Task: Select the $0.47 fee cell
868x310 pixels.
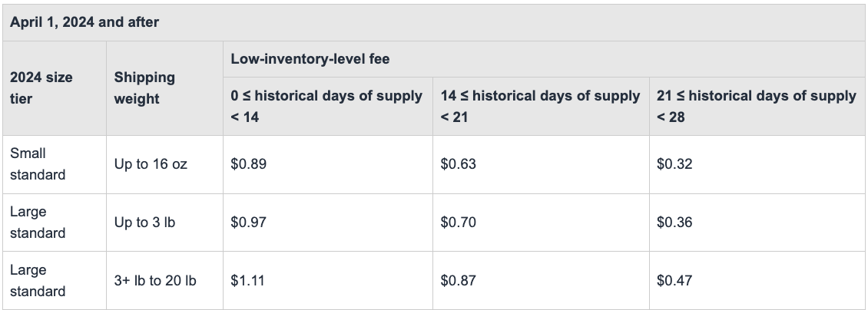Action: [x=674, y=281]
